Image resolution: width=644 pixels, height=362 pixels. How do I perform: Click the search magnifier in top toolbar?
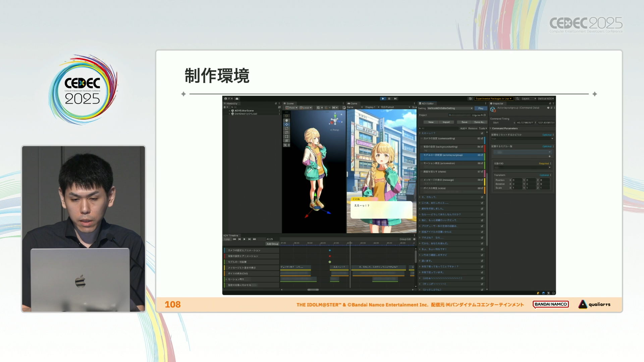point(518,99)
